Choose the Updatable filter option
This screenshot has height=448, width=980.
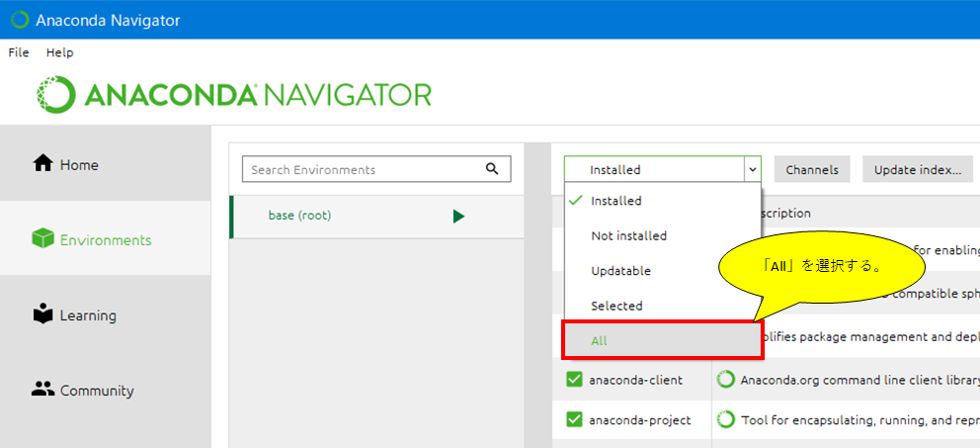(x=663, y=271)
